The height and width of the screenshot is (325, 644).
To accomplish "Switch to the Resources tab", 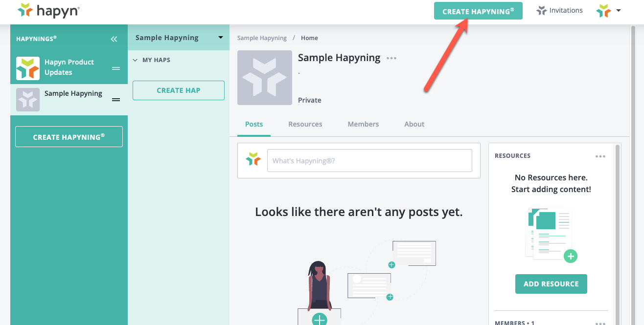I will coord(305,124).
